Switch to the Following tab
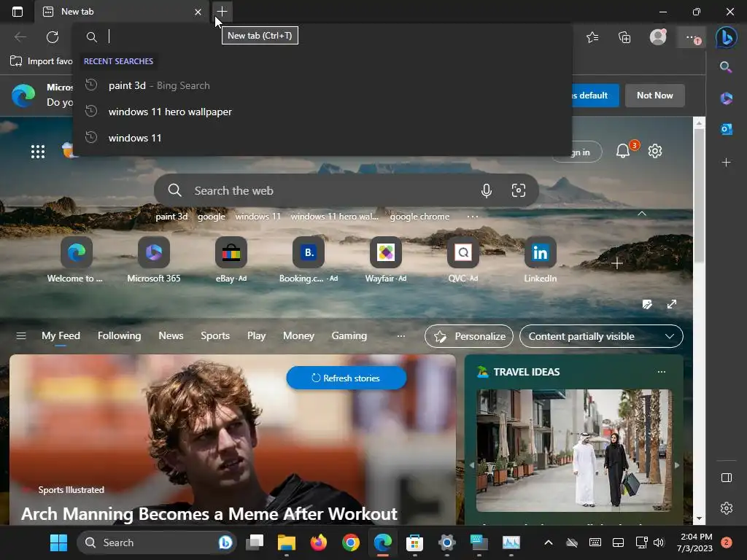The height and width of the screenshot is (560, 747). tap(119, 335)
